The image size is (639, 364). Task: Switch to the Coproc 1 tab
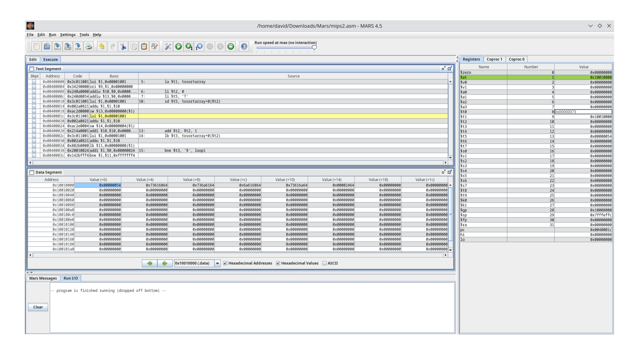coord(494,59)
